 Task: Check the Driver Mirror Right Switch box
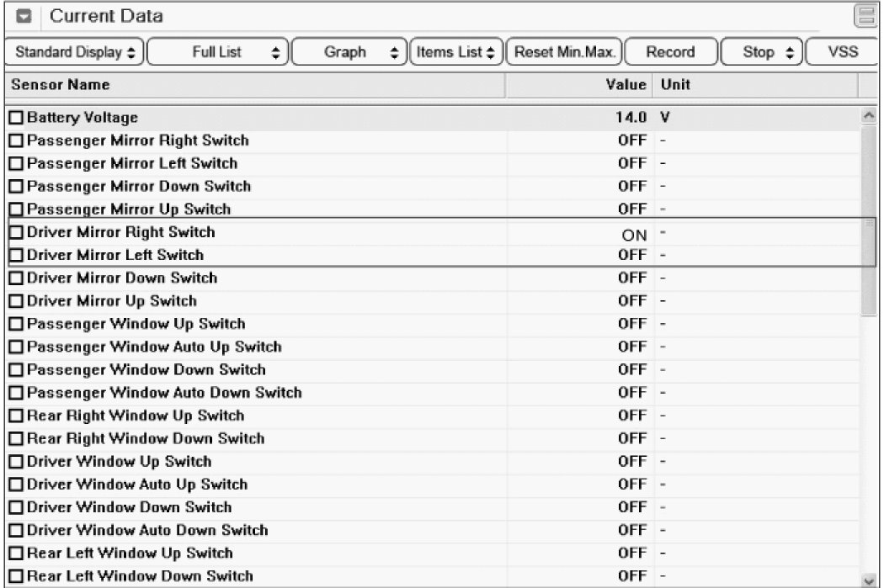15,232
